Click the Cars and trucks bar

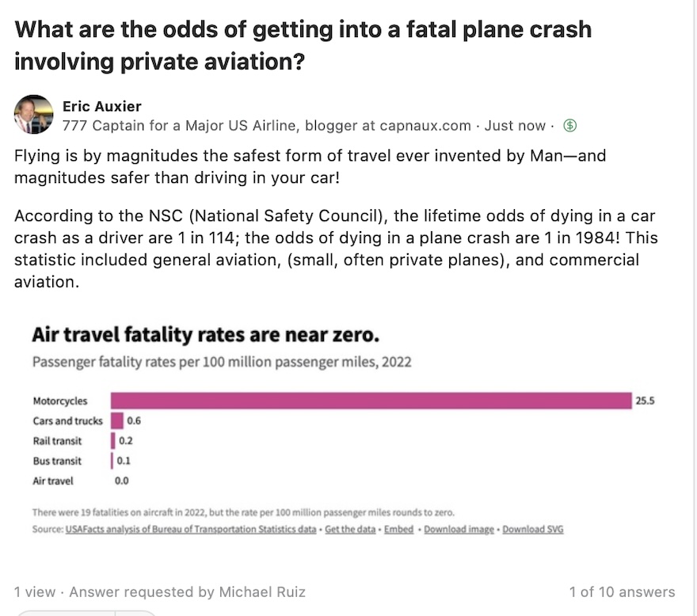tap(117, 420)
